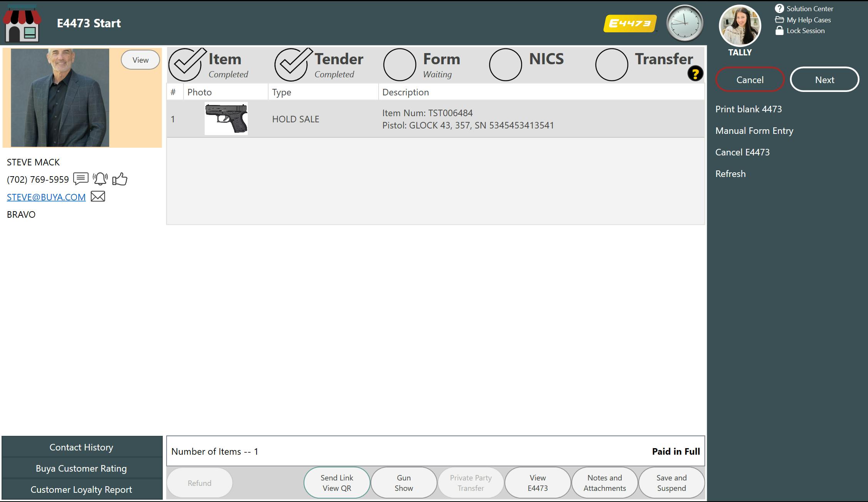The image size is (868, 502).
Task: Click the ringing bell alert icon
Action: [x=100, y=179]
